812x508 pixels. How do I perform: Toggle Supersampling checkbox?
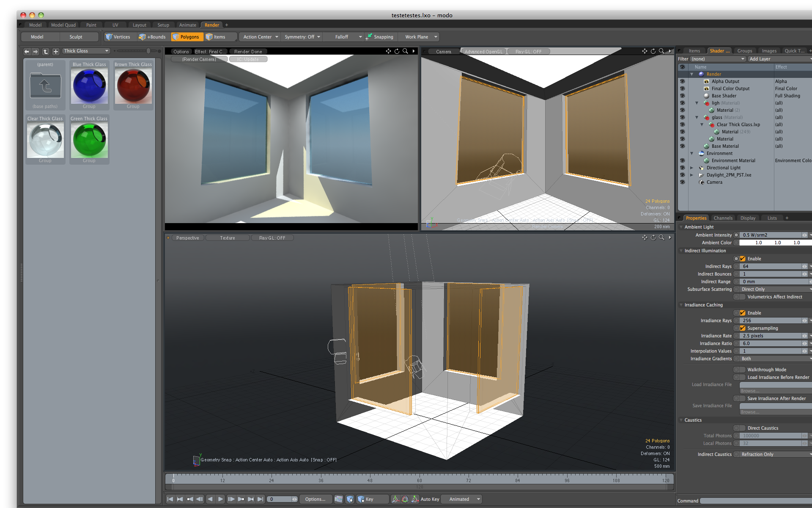click(x=743, y=328)
